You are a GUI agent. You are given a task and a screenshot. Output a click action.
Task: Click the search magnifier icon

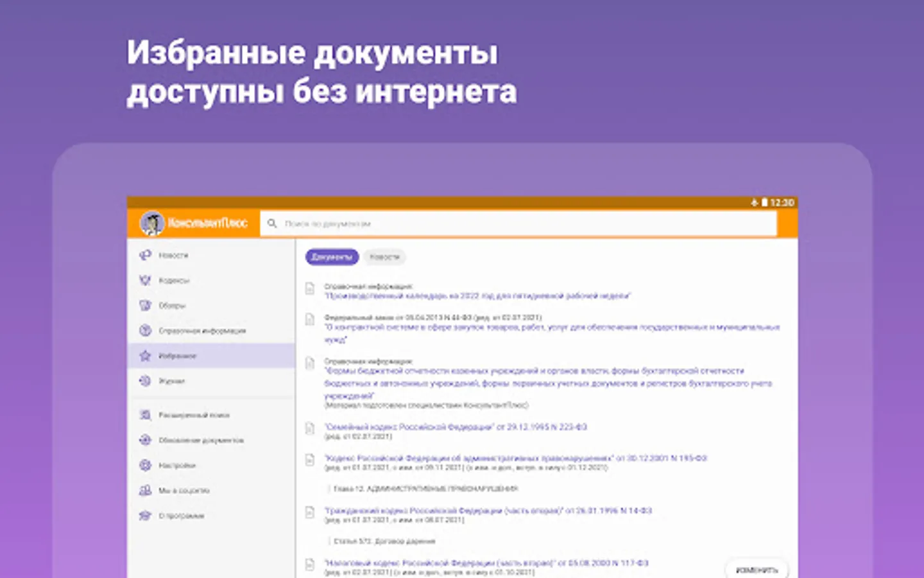point(272,223)
